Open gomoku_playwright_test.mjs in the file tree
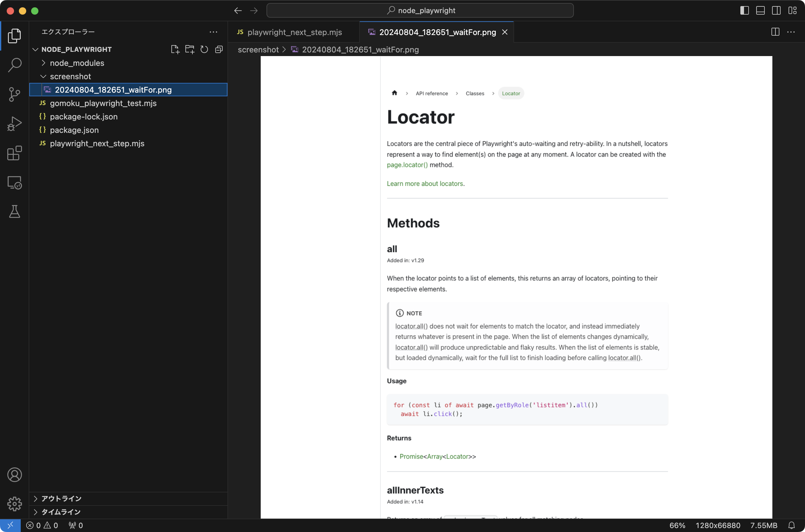This screenshot has height=532, width=805. point(103,103)
